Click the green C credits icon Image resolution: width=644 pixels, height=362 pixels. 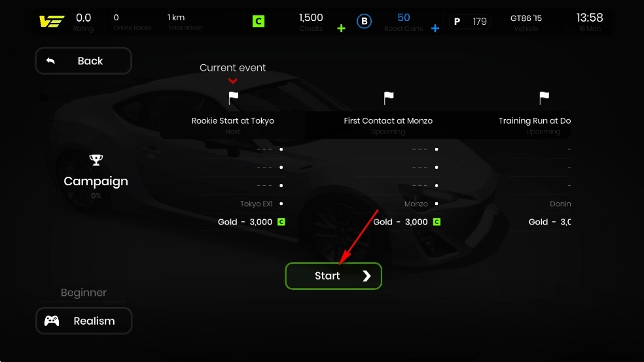point(259,22)
